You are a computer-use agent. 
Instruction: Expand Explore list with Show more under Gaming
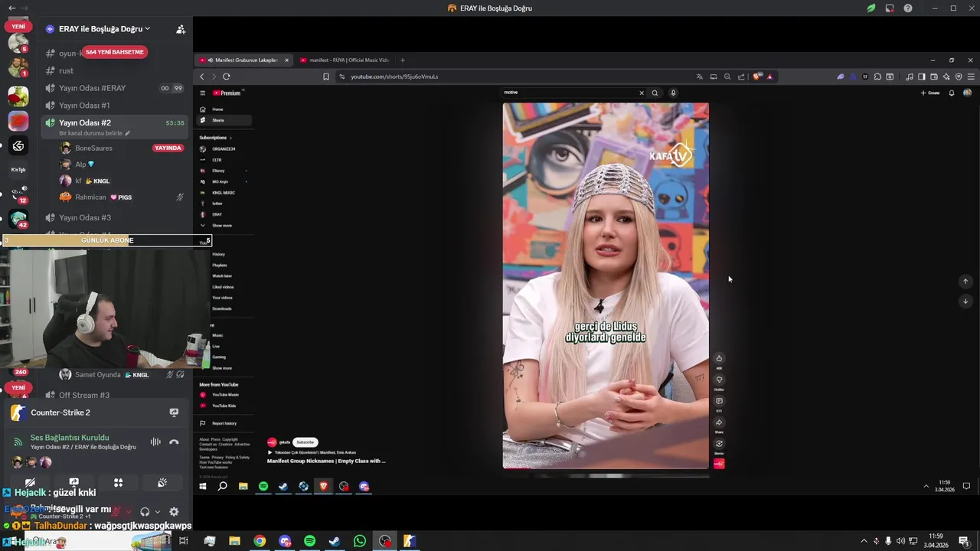coord(221,368)
